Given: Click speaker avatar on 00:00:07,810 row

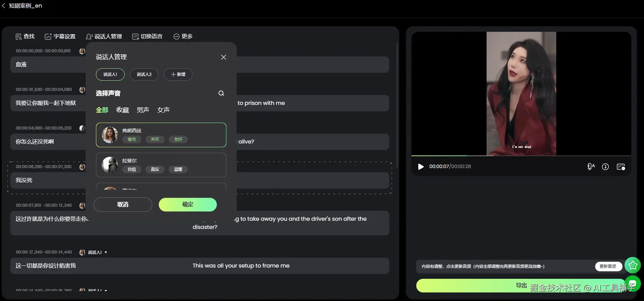Looking at the screenshot, I should point(82,206).
